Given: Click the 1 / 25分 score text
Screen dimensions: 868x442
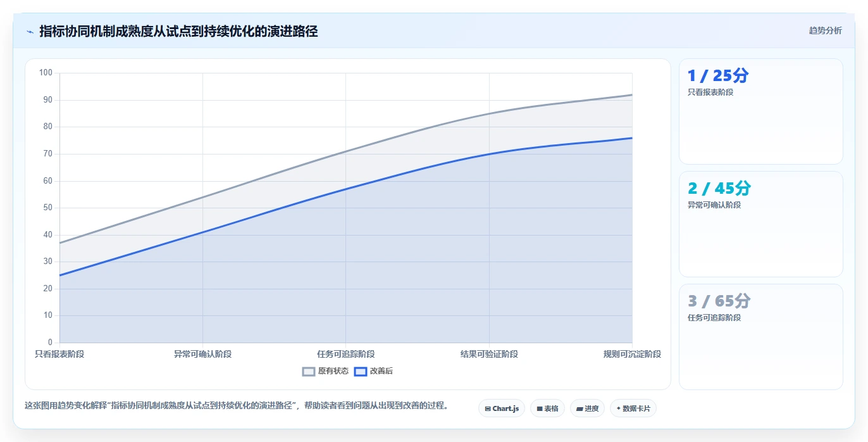Looking at the screenshot, I should tap(718, 76).
